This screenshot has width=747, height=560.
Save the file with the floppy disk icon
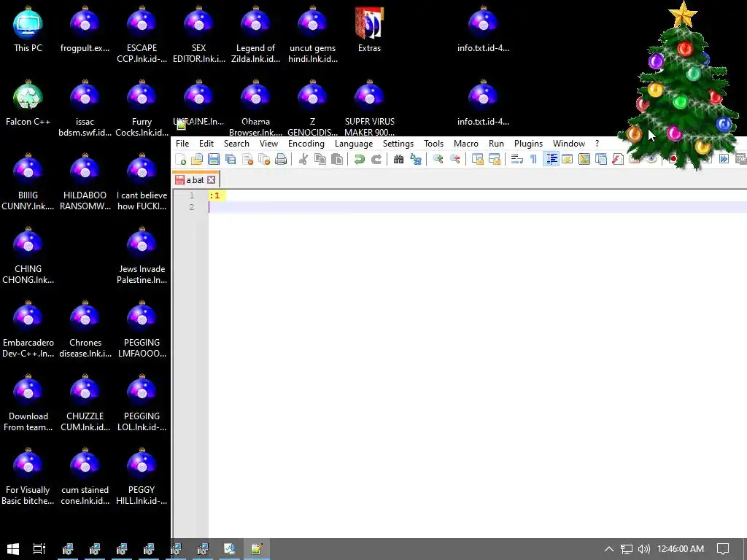click(x=214, y=159)
